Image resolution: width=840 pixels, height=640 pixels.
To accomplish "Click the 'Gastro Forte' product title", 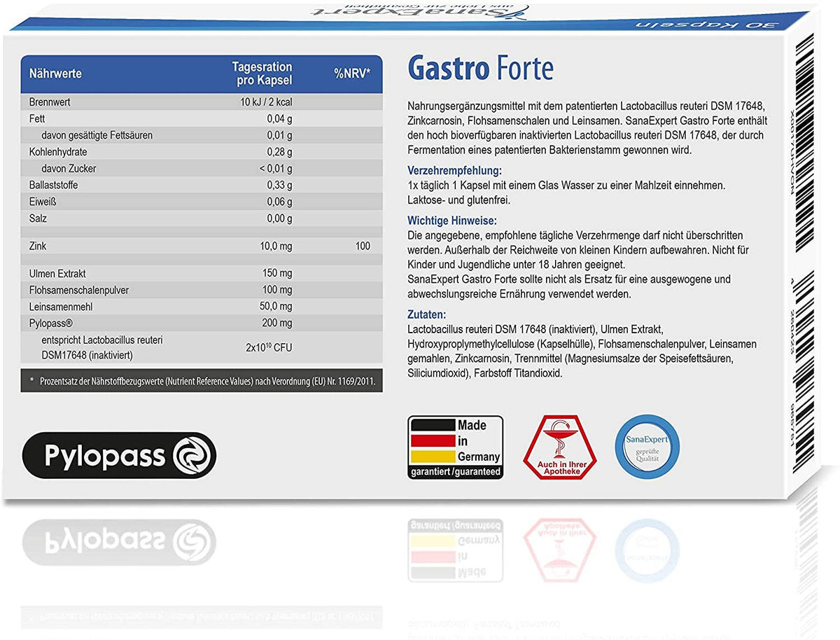I will click(480, 69).
